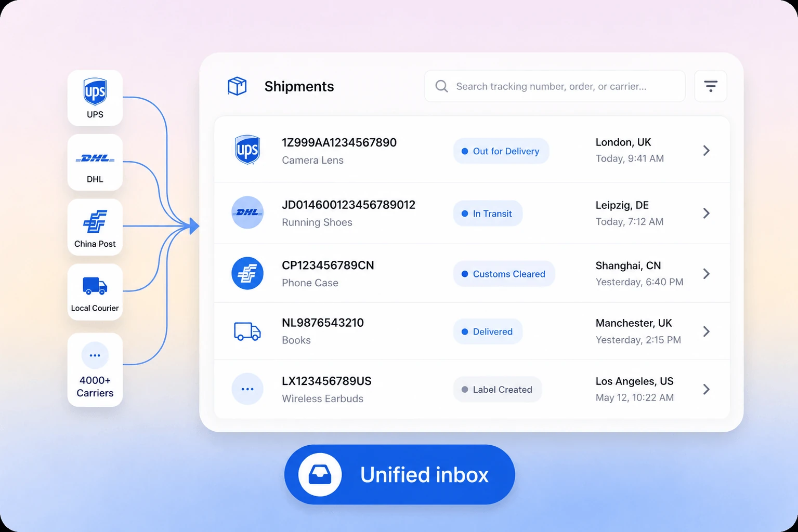This screenshot has width=798, height=532.
Task: Click the May 12, 10:22 AM timestamp
Action: (635, 397)
